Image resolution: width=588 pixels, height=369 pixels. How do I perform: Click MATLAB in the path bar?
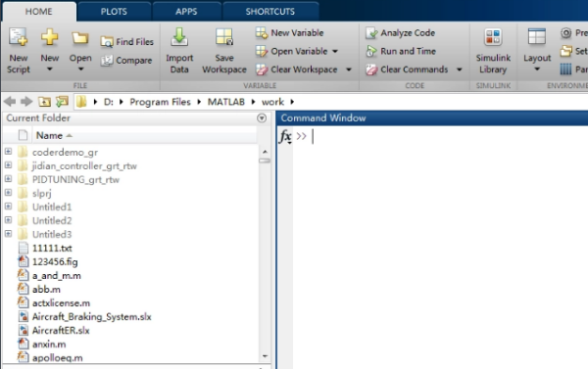pyautogui.click(x=226, y=102)
